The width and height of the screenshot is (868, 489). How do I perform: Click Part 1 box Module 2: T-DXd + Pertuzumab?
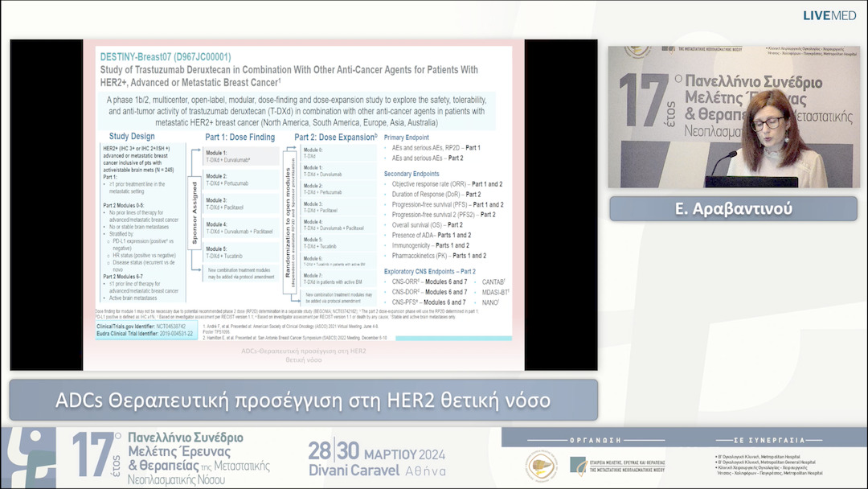point(241,179)
